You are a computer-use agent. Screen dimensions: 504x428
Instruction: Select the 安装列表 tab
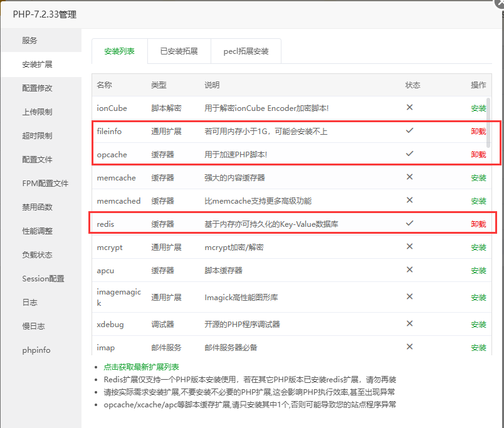[x=119, y=51]
